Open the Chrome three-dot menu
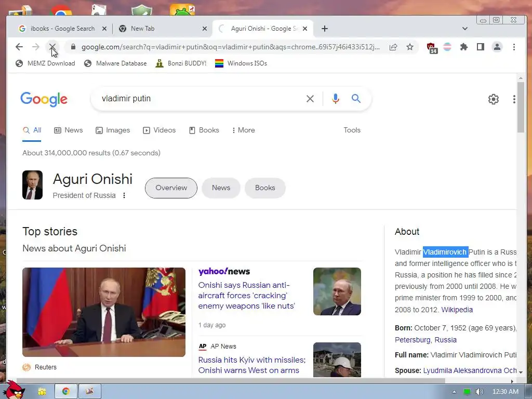 514,47
